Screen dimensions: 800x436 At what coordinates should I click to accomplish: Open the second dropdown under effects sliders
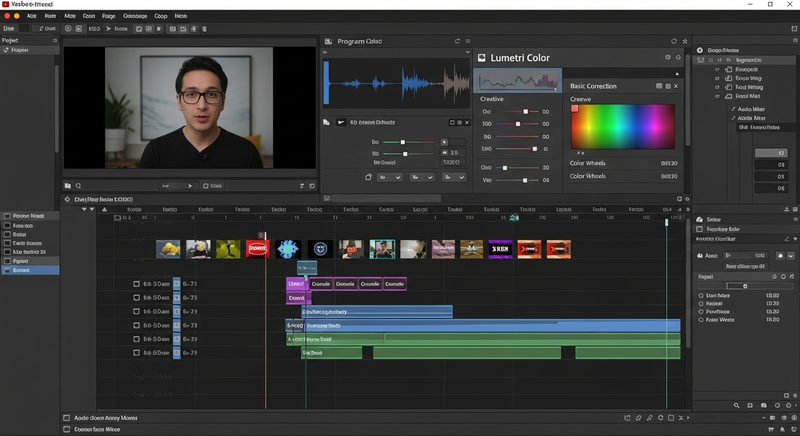[x=422, y=177]
